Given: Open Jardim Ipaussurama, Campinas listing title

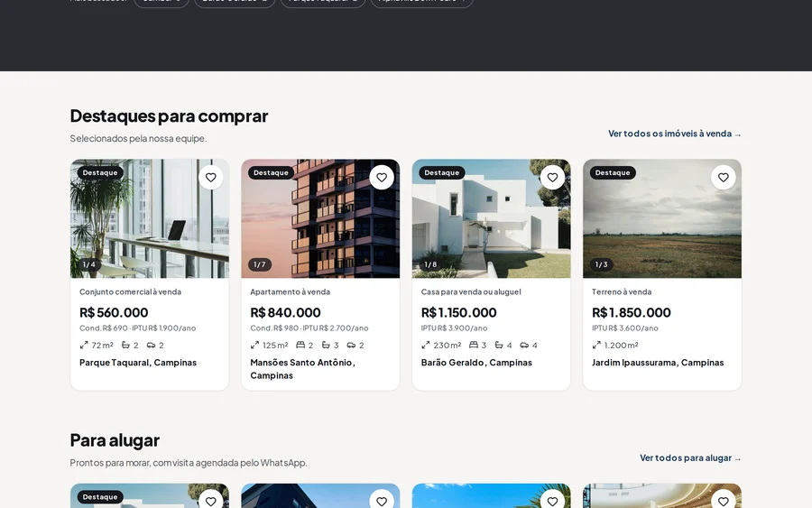Looking at the screenshot, I should click(658, 363).
